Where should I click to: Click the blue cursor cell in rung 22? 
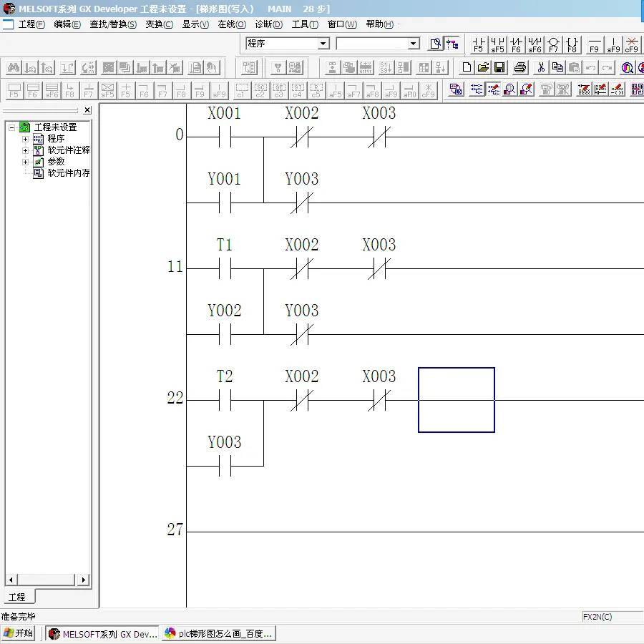pyautogui.click(x=457, y=400)
